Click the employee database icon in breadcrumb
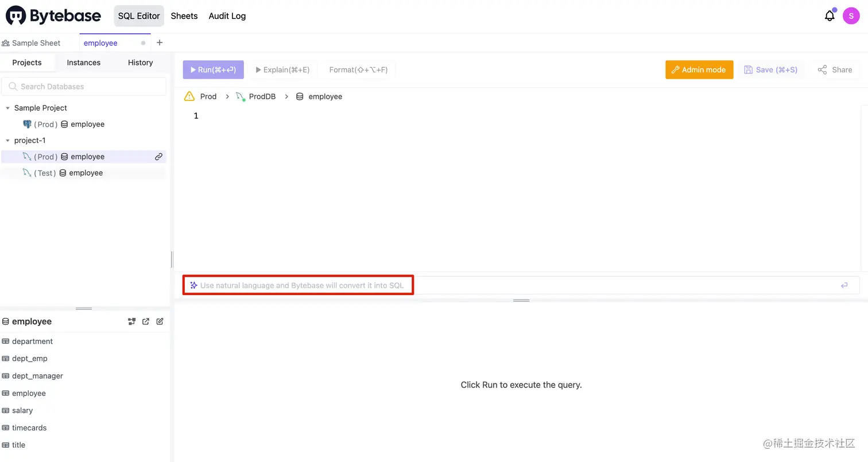Image resolution: width=868 pixels, height=462 pixels. pyautogui.click(x=300, y=96)
